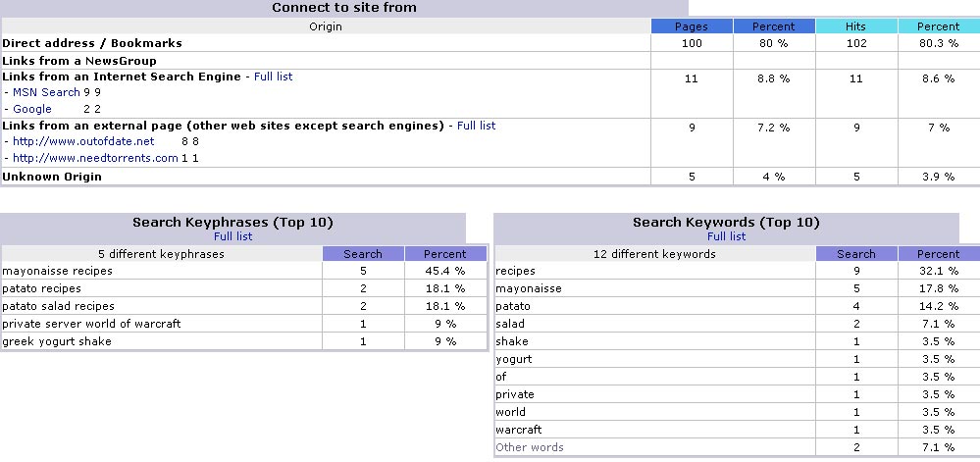
Task: Click the MSN Search link
Action: (x=46, y=92)
